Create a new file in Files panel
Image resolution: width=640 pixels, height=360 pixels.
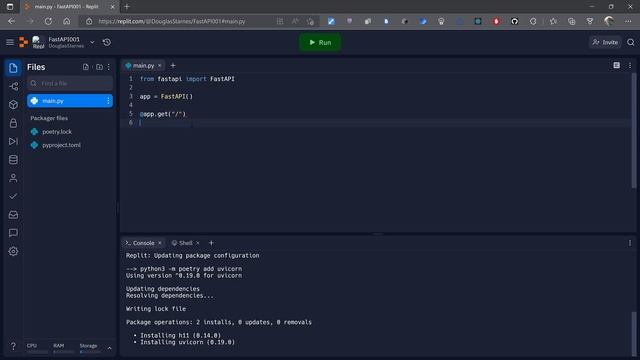pos(86,67)
